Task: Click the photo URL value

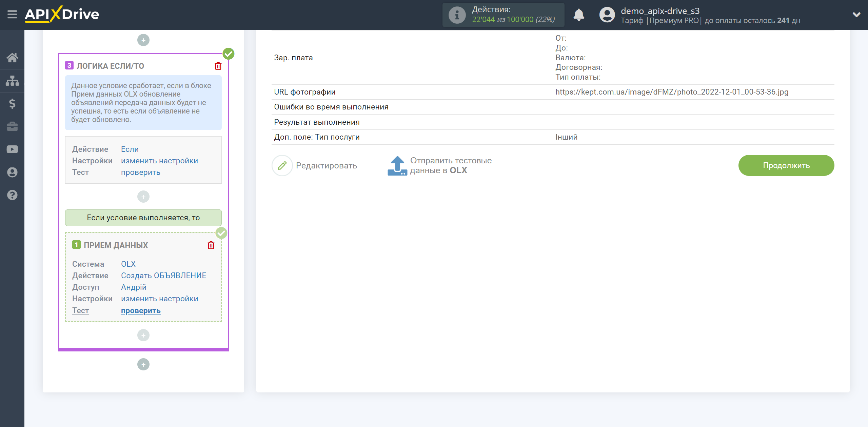Action: (x=672, y=92)
